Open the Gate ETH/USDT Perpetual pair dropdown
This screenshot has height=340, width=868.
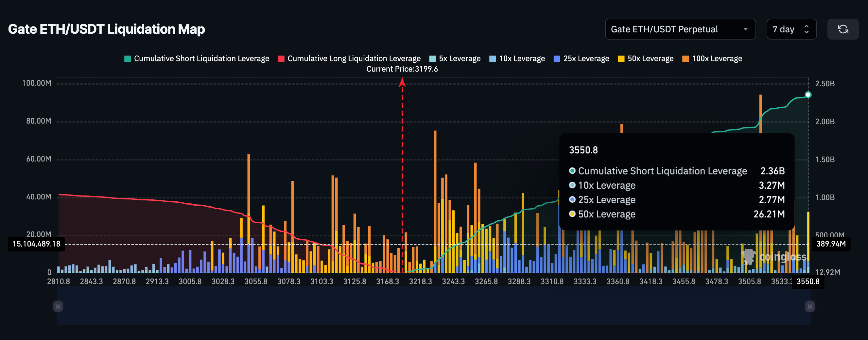680,29
